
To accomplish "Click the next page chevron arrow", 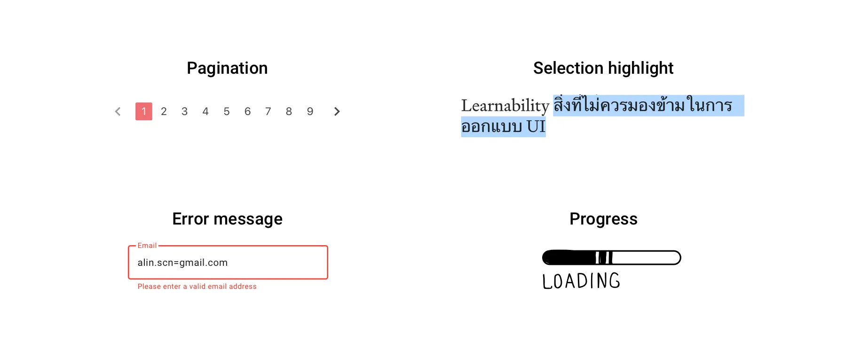I will pos(337,111).
